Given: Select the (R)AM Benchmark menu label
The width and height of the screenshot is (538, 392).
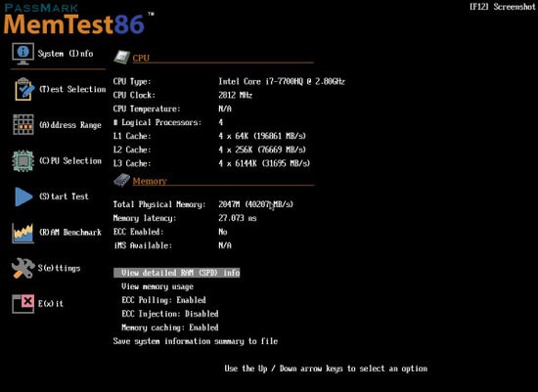Looking at the screenshot, I should (70, 233).
